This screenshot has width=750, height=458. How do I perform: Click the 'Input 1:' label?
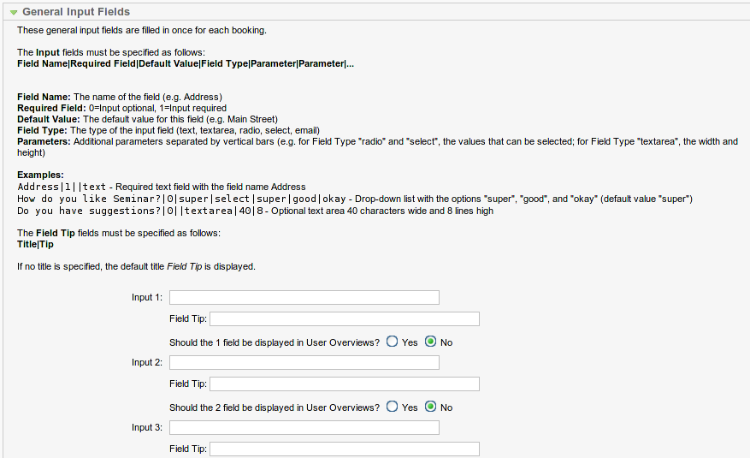(147, 297)
